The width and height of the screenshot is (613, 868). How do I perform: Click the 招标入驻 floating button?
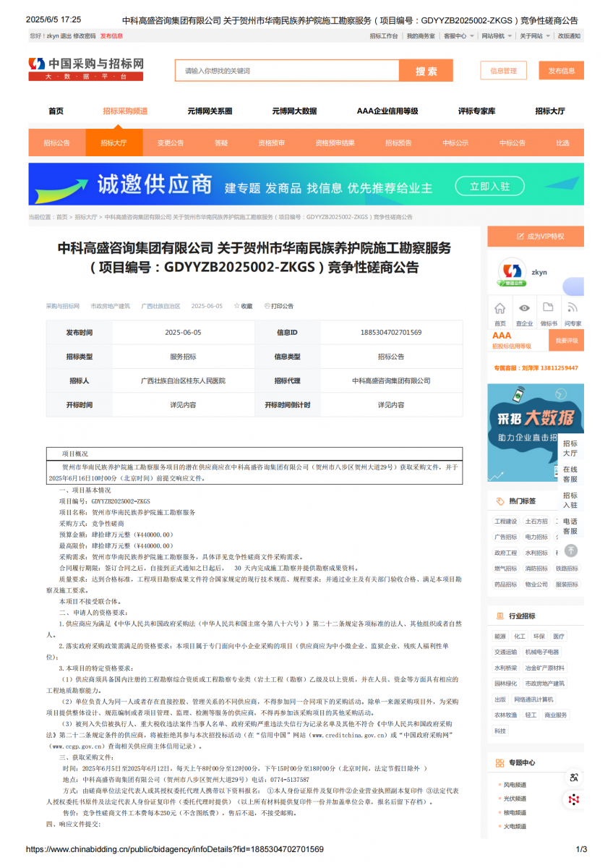570,500
